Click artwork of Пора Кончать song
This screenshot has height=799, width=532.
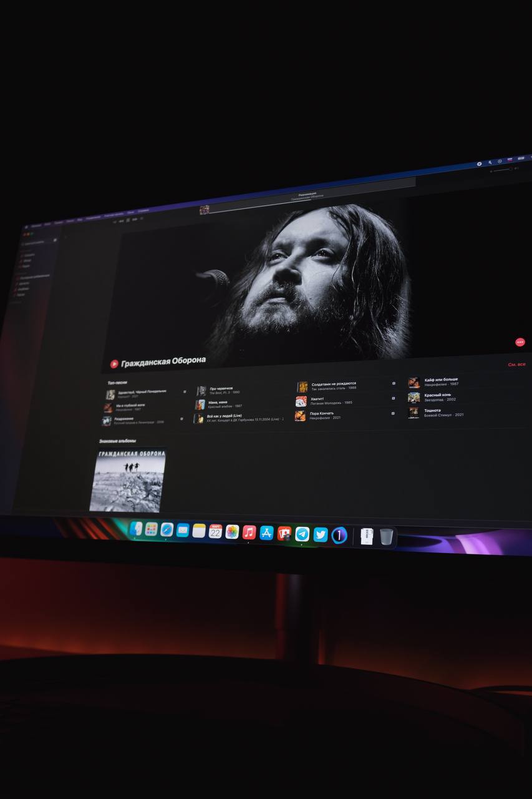[x=300, y=415]
